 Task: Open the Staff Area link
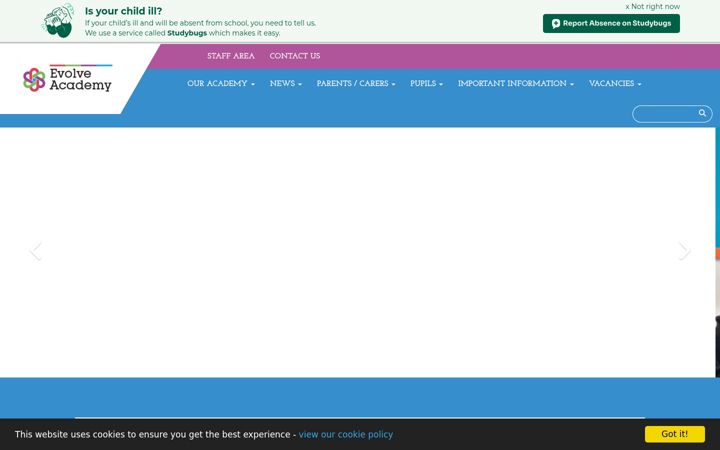[231, 56]
